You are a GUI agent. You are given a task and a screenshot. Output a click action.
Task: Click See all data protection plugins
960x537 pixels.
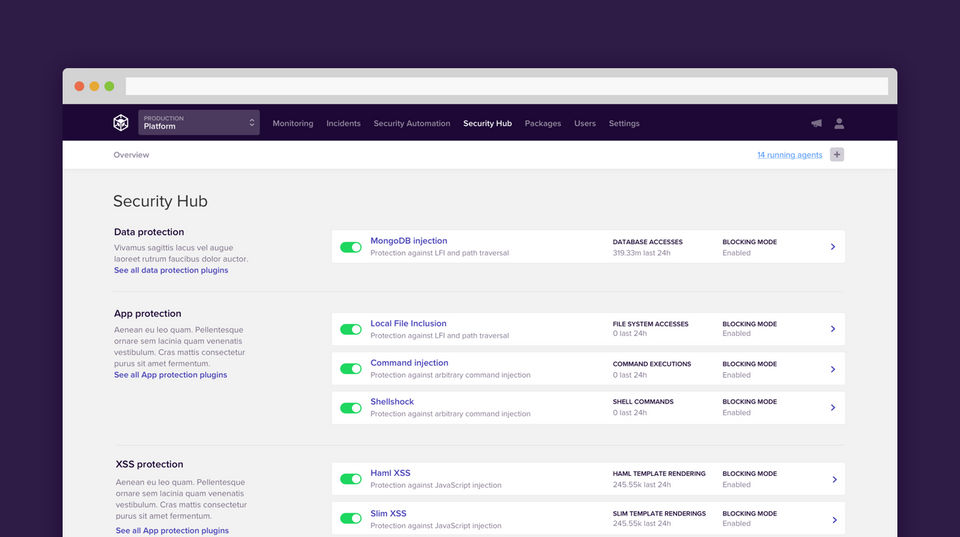pyautogui.click(x=171, y=270)
